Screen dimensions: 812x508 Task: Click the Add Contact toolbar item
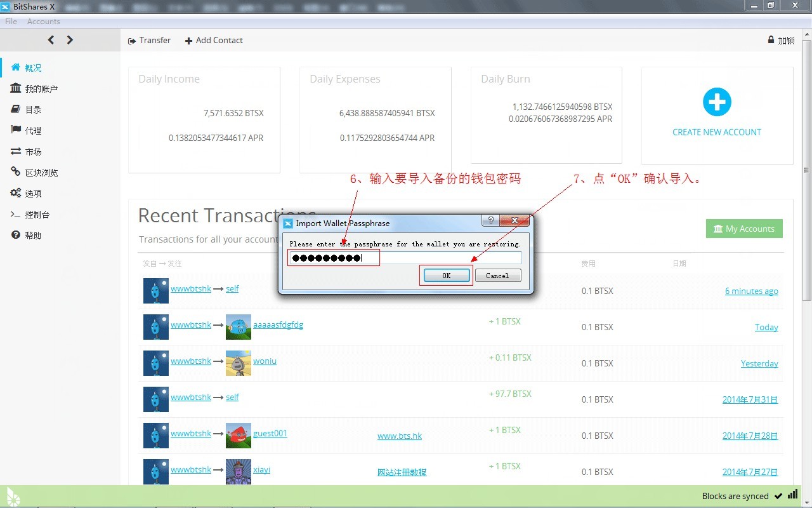214,40
